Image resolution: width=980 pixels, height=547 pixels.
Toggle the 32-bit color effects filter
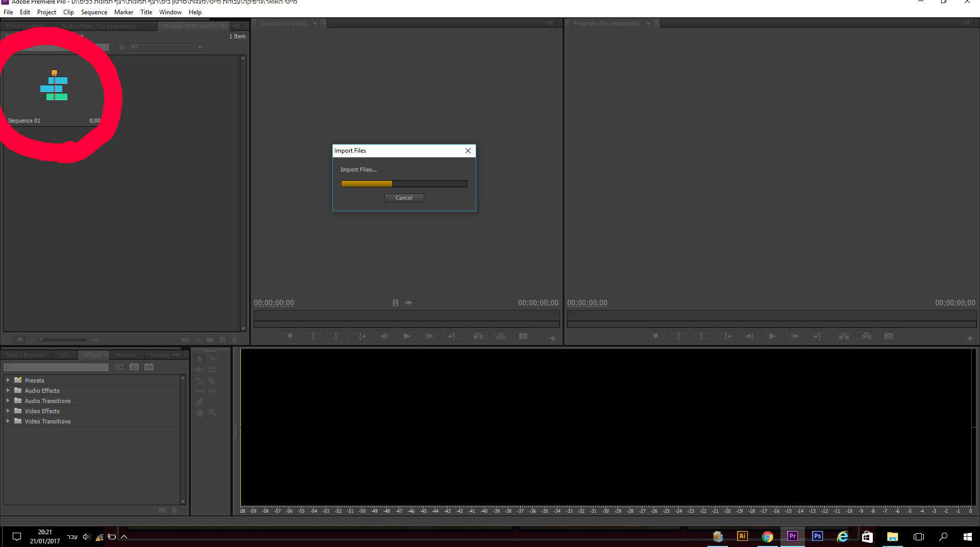point(134,367)
